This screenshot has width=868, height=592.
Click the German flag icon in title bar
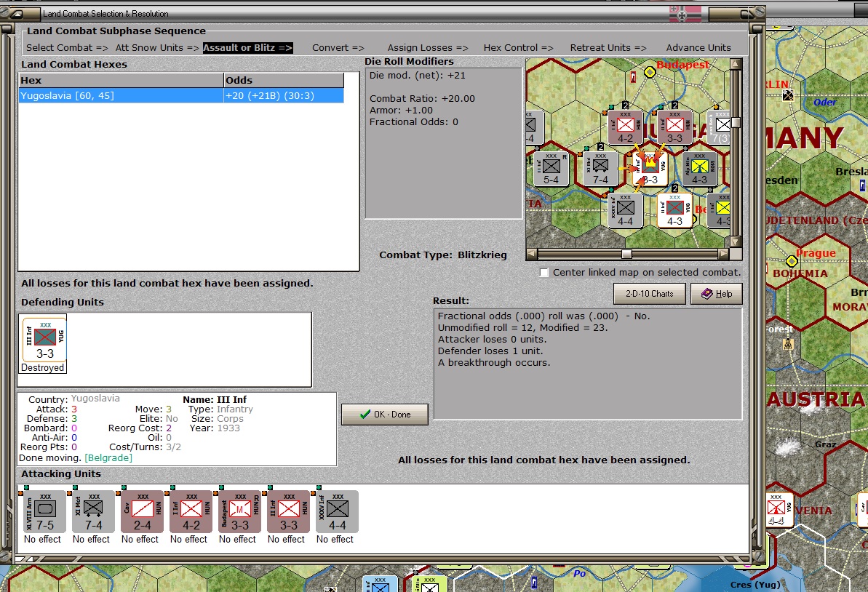pos(685,13)
